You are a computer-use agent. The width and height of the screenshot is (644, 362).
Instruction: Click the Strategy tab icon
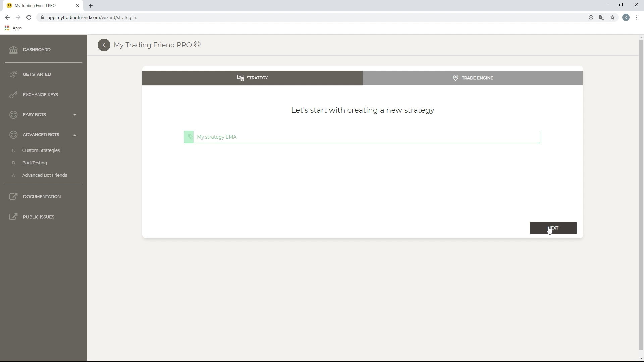pos(240,78)
